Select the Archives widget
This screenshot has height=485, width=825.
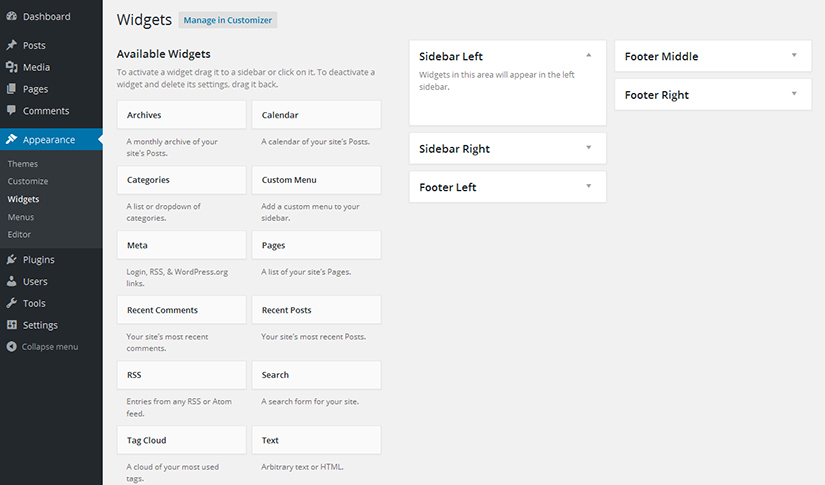[x=181, y=115]
